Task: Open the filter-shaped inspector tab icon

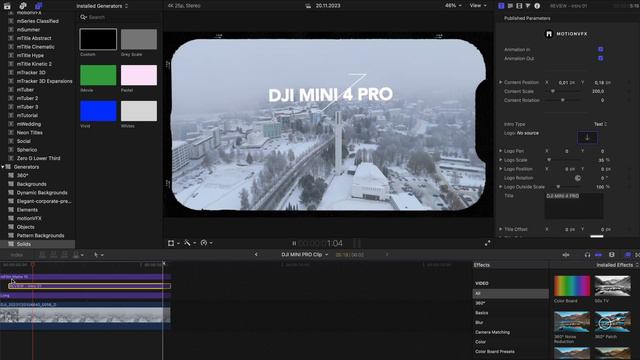Action: (528, 6)
